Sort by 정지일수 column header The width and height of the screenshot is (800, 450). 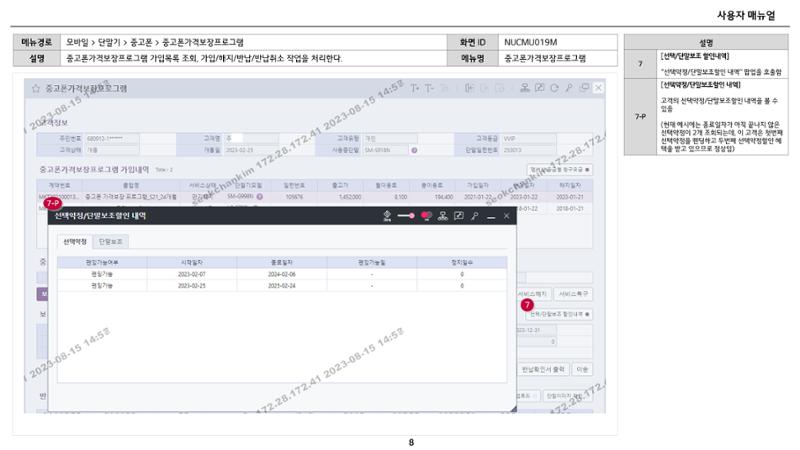click(462, 262)
